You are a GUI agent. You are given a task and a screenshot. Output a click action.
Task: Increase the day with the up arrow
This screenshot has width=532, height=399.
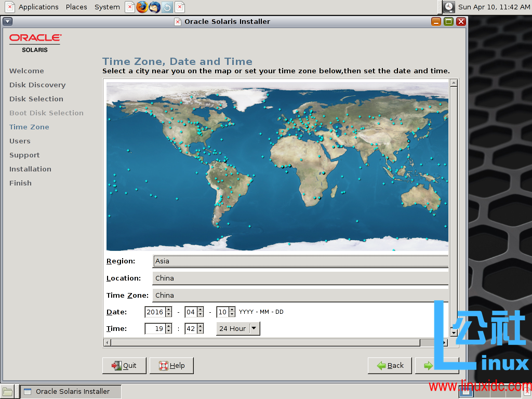232,310
